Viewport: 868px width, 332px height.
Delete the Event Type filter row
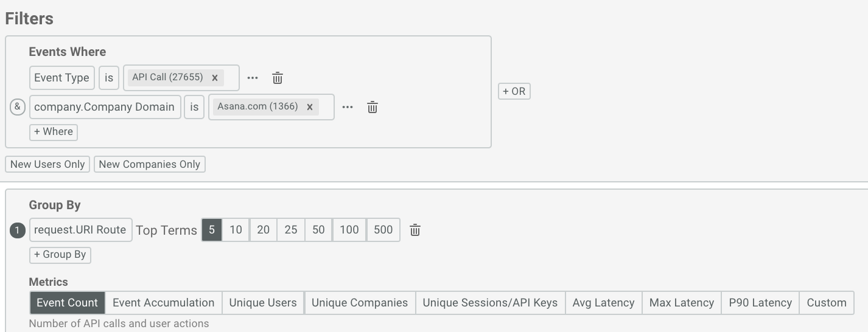coord(278,78)
